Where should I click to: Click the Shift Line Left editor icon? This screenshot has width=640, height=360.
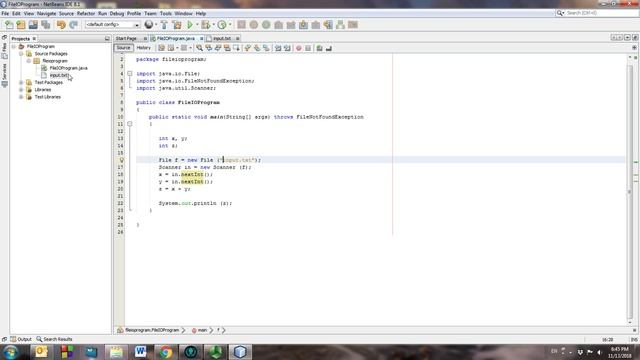point(278,48)
